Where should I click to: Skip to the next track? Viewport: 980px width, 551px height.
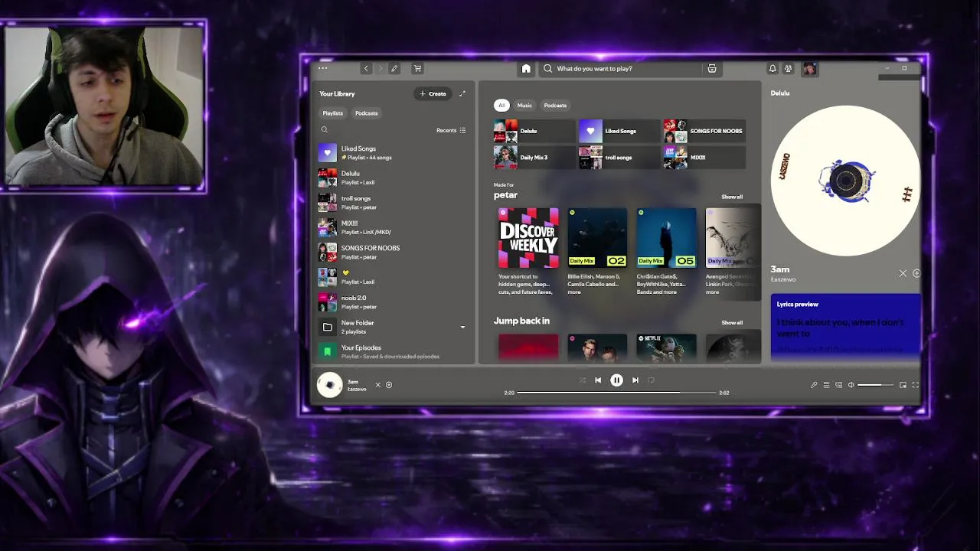(635, 380)
